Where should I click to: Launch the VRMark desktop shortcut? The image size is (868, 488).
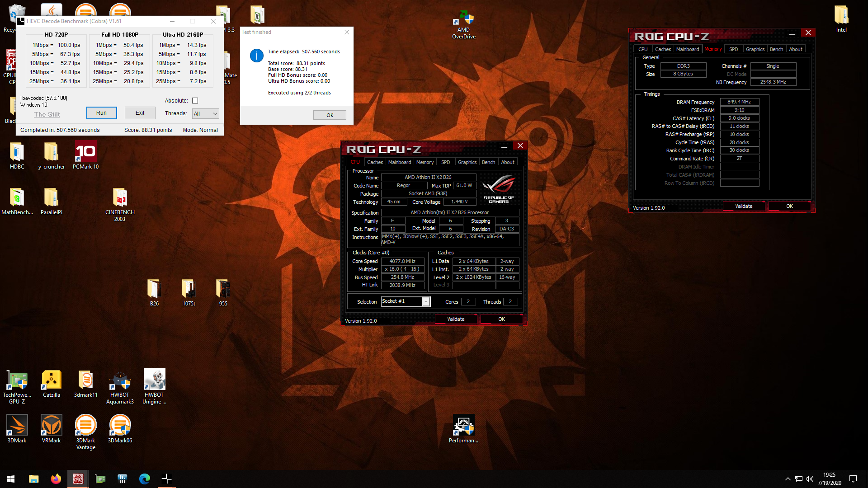coord(51,429)
